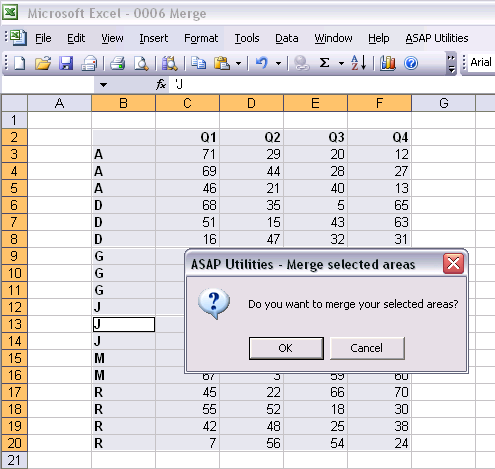Click cell containing 7 in row 20
495x469 pixels.
tap(187, 443)
